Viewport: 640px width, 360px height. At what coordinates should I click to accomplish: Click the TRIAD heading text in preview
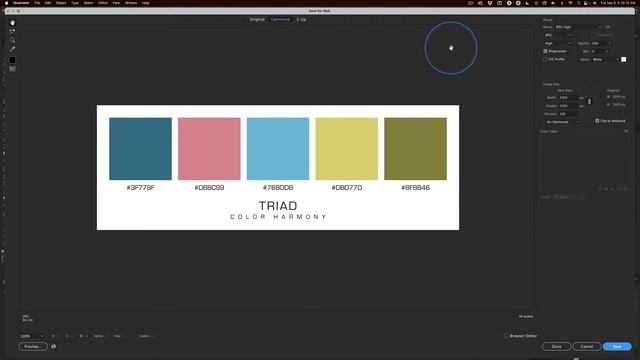click(278, 205)
